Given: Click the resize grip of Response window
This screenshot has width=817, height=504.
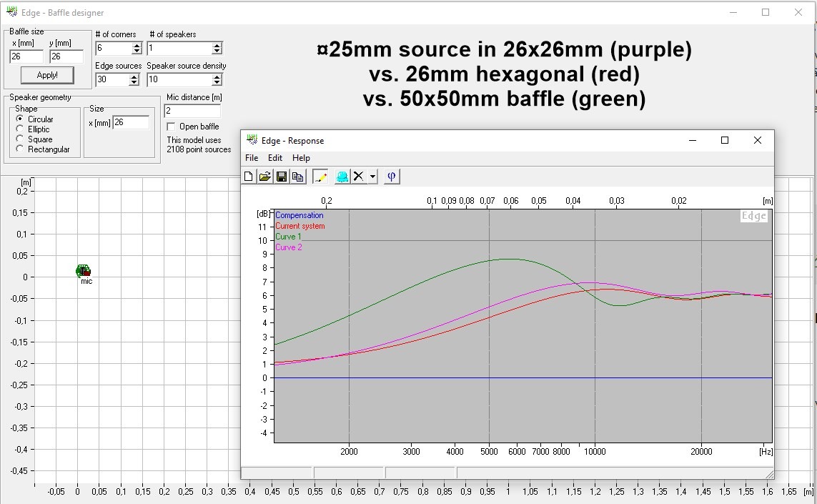Looking at the screenshot, I should pyautogui.click(x=769, y=474).
